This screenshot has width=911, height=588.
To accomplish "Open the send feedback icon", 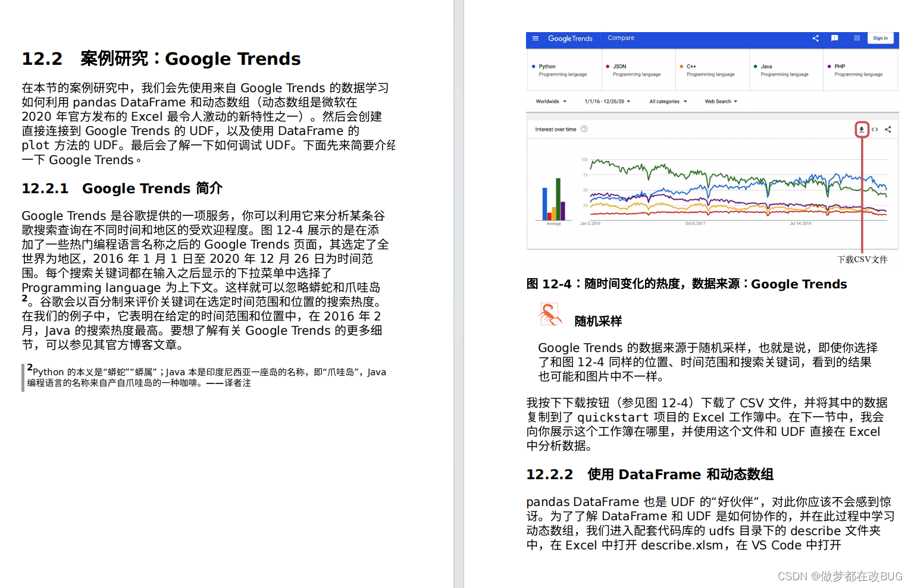I will pos(834,38).
